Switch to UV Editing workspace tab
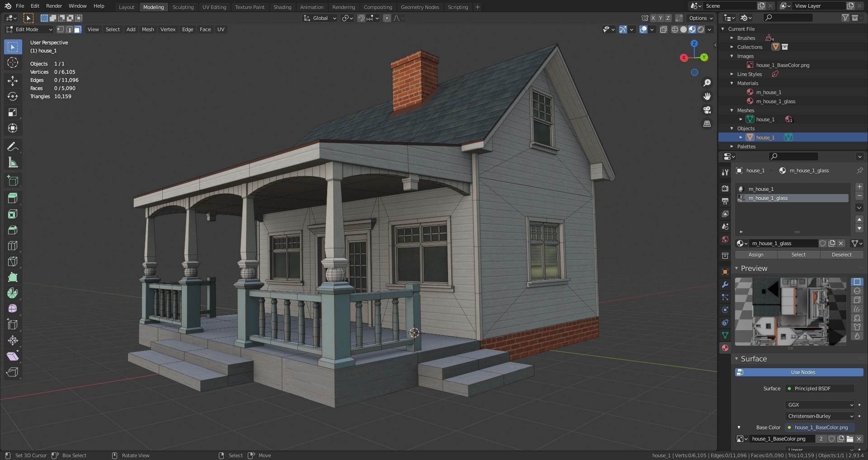The height and width of the screenshot is (460, 868). (x=214, y=7)
